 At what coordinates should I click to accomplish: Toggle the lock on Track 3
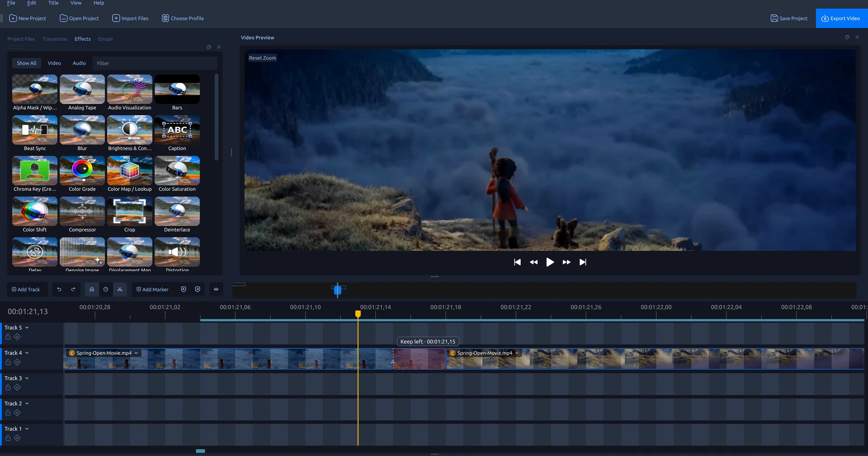8,387
